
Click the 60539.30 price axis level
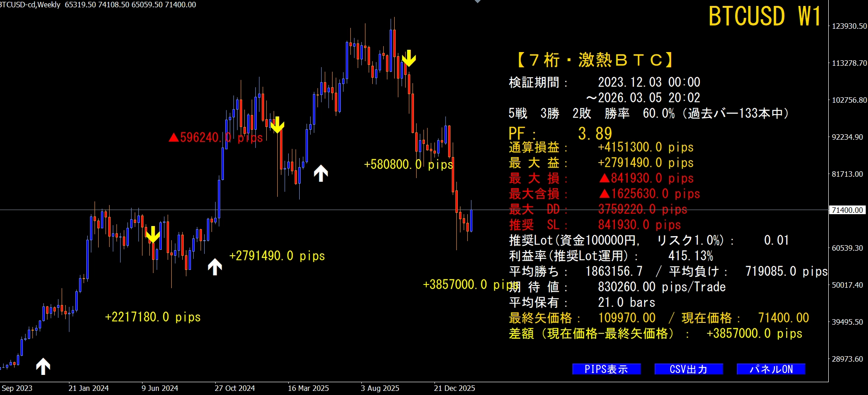[847, 248]
